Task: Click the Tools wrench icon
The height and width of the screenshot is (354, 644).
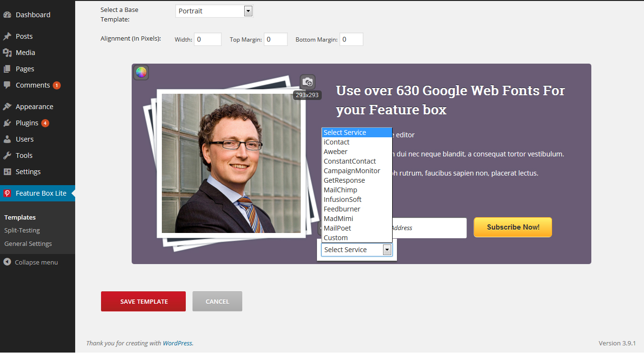Action: click(7, 155)
